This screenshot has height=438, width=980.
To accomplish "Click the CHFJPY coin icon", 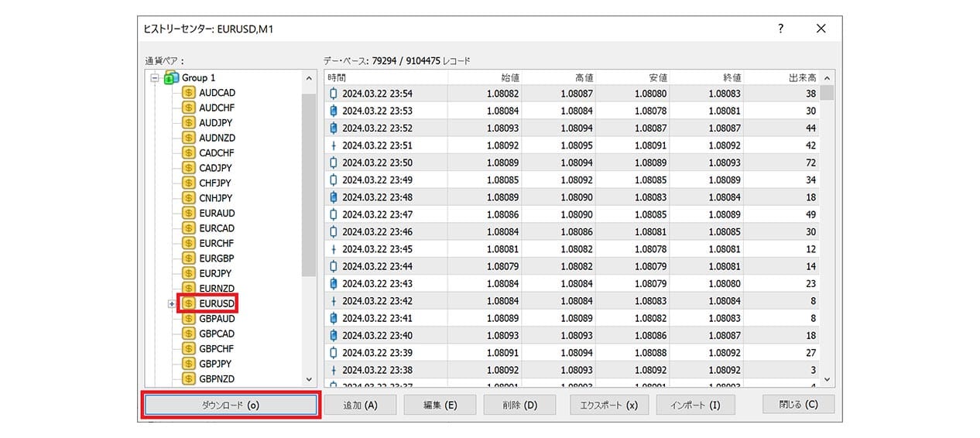I will (188, 183).
